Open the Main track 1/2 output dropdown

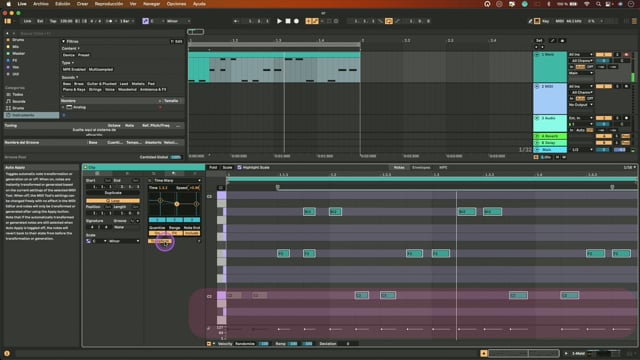coord(580,150)
